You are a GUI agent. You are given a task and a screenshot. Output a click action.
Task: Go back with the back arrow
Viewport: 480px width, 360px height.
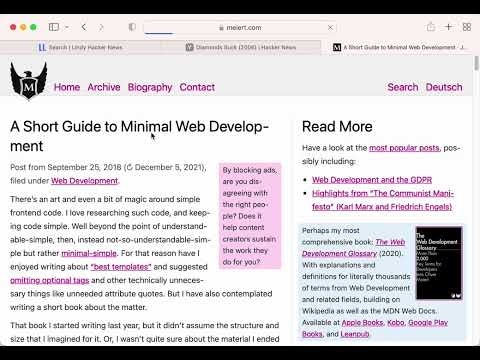(84, 27)
